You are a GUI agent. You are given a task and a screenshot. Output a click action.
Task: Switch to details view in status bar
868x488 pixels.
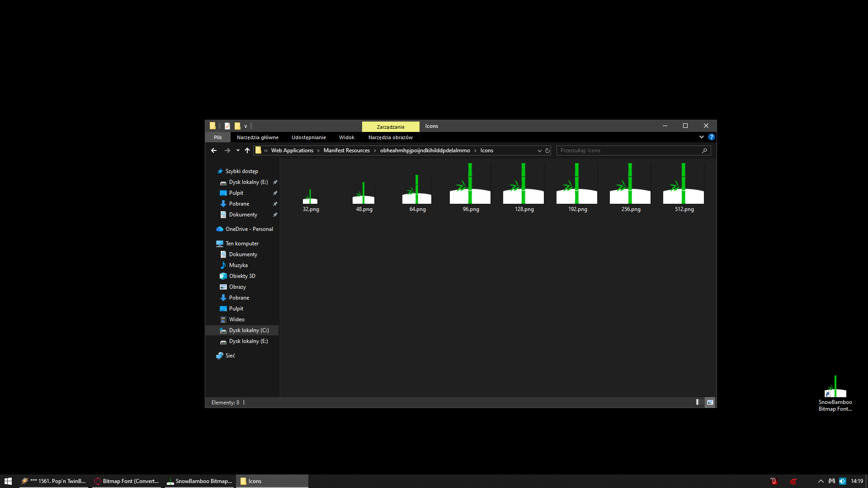(699, 402)
